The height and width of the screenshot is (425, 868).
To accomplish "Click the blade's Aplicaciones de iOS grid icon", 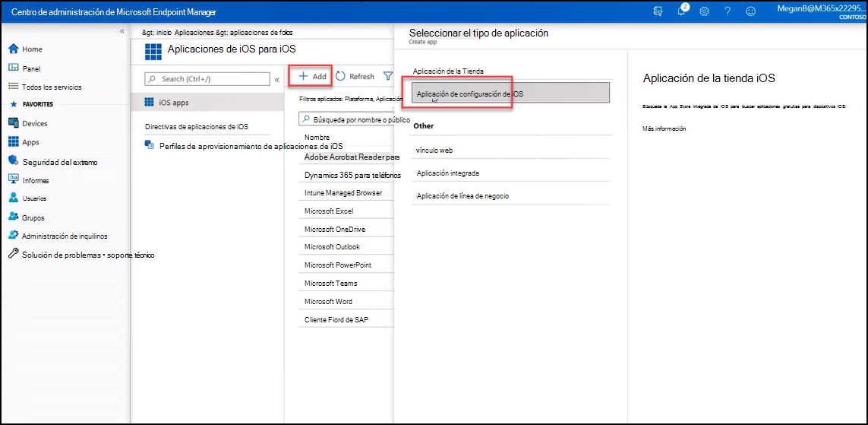I will pos(152,50).
